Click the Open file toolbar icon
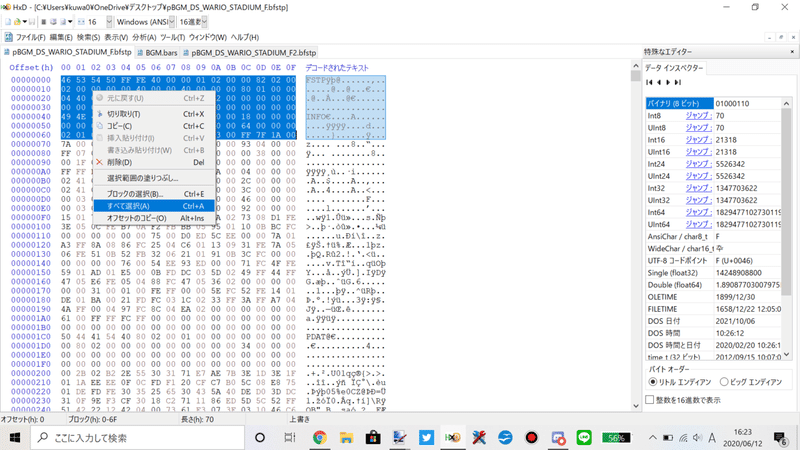 click(17, 22)
